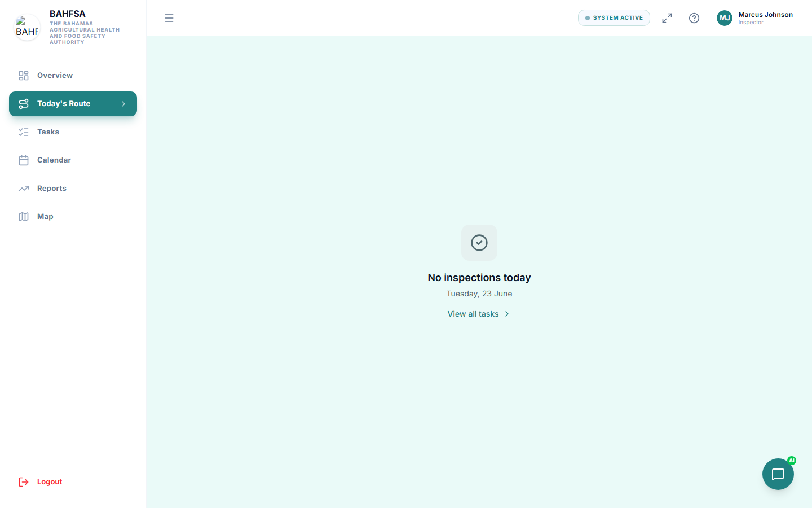Screen dimensions: 812x508
Task: Click the Today's Route path icon
Action: pyautogui.click(x=24, y=104)
